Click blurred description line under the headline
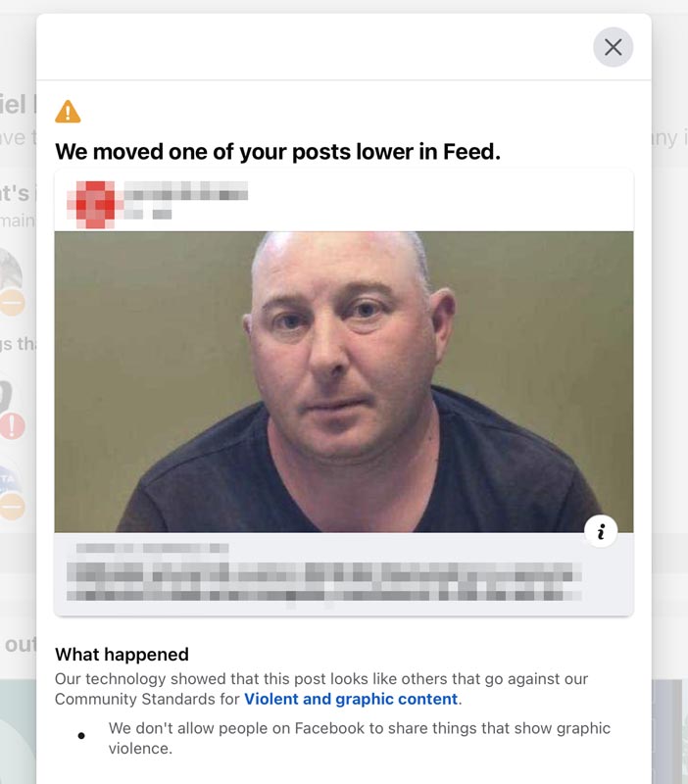Viewport: 688px width, 784px height. click(x=324, y=594)
